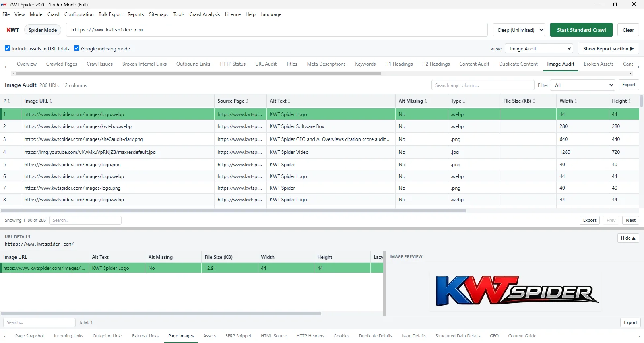This screenshot has width=644, height=343.
Task: Click the KWT logo icon in toolbar
Action: point(13,30)
